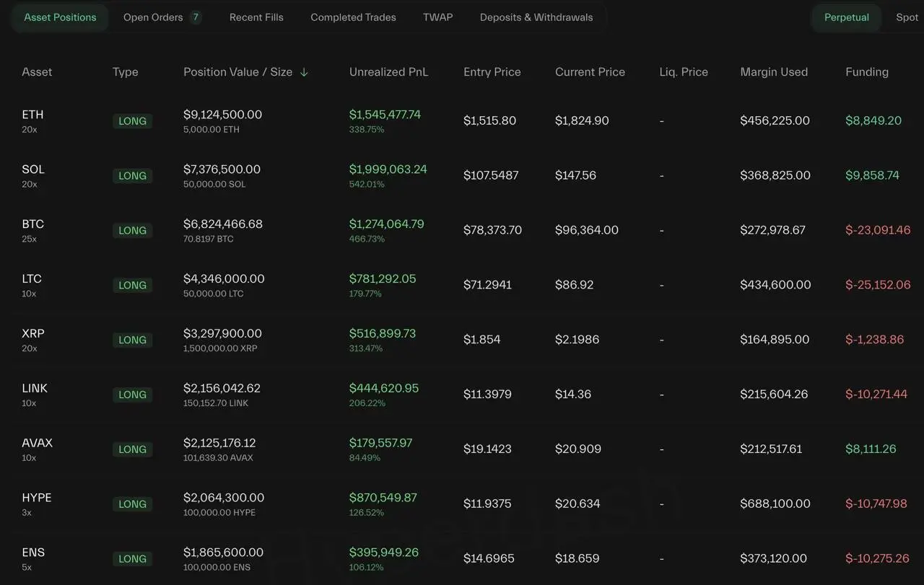
Task: Select the Spot market toggle
Action: click(907, 17)
